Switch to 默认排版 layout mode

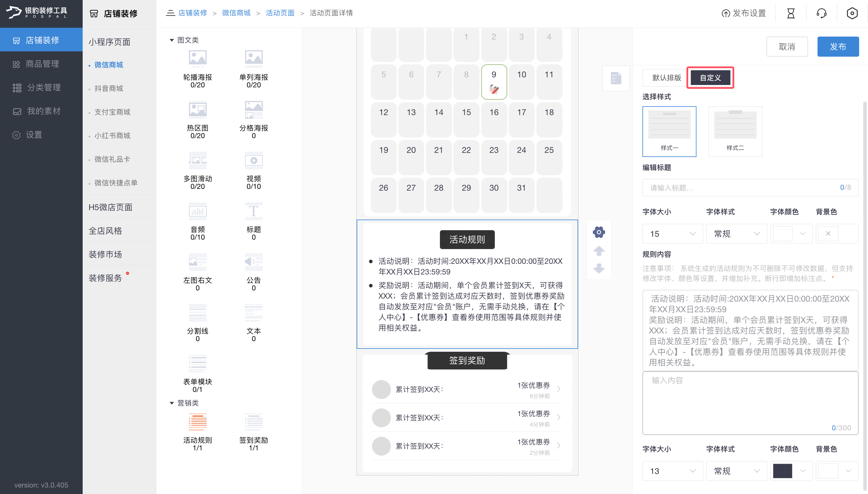[x=666, y=78]
